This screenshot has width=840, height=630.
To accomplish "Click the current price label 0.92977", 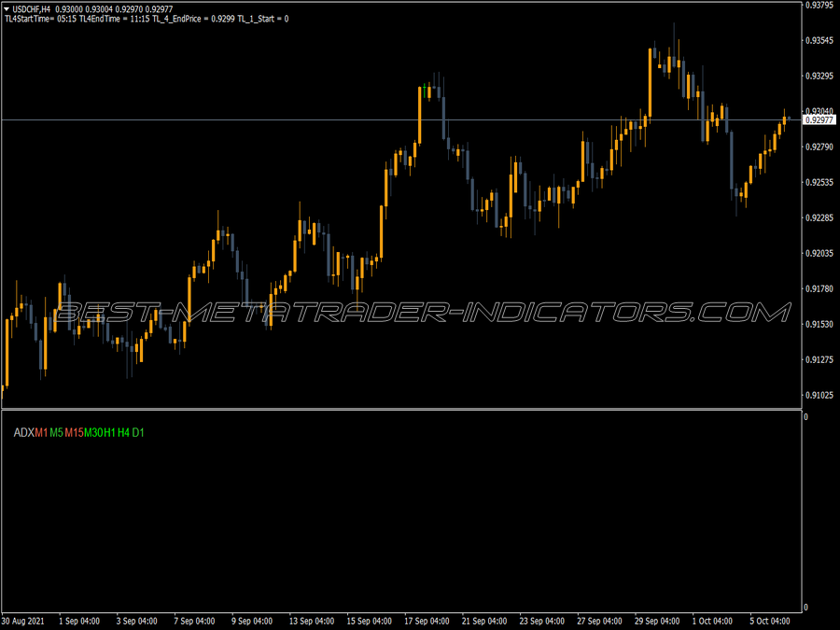I will click(x=819, y=120).
